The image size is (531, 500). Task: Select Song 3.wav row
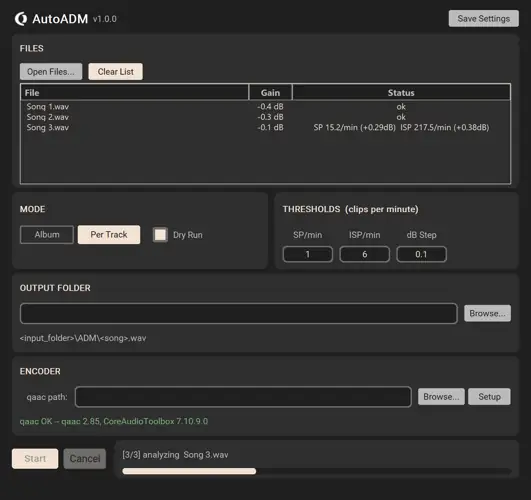(x=266, y=127)
